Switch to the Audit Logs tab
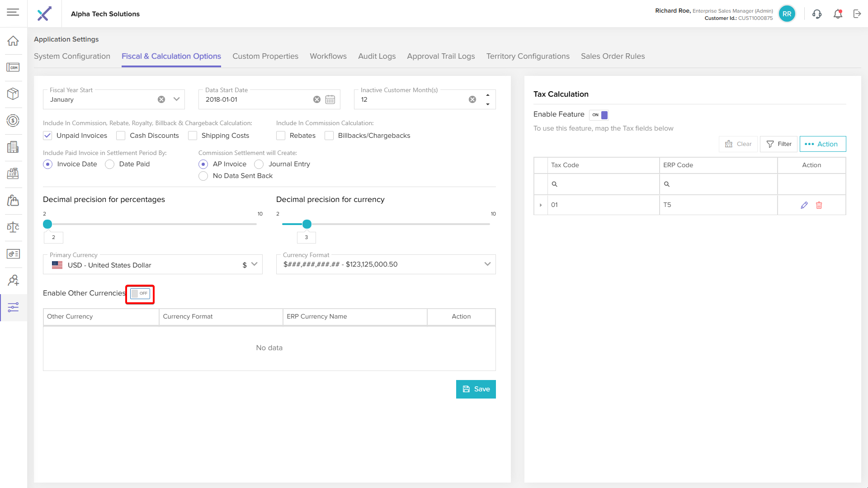868x488 pixels. coord(377,56)
